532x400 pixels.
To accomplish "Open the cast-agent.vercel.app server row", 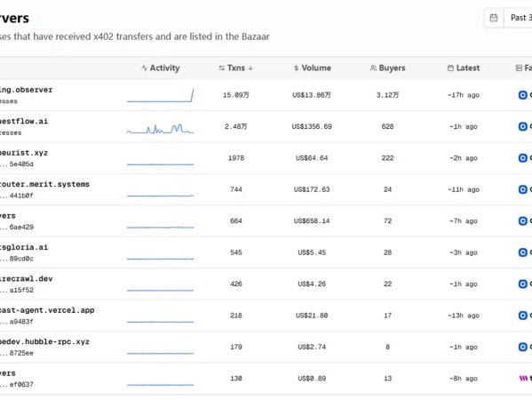I will [266, 316].
